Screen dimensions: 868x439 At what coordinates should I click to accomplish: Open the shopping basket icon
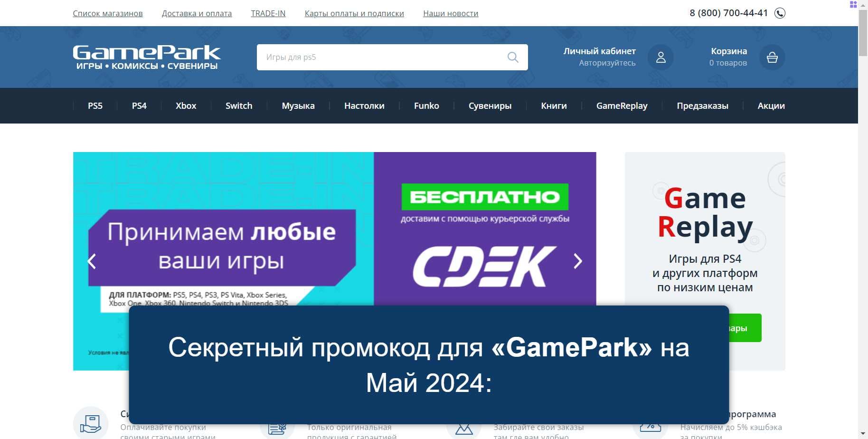tap(772, 57)
